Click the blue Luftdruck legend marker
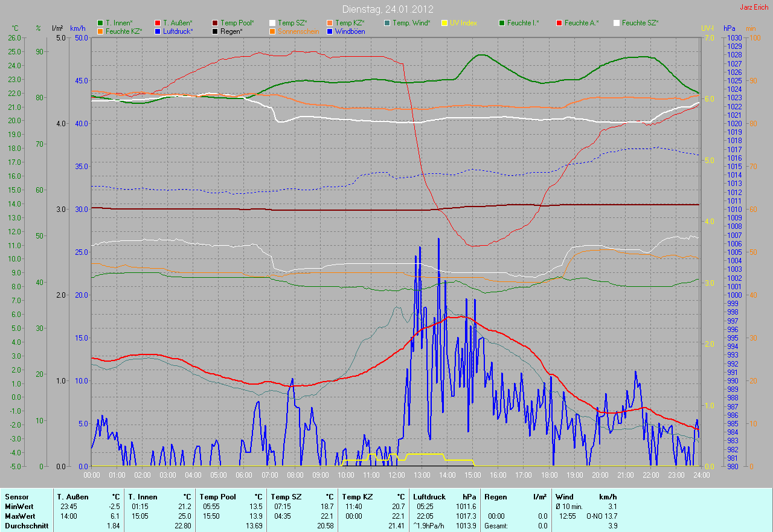This screenshot has width=773, height=532. tap(158, 31)
